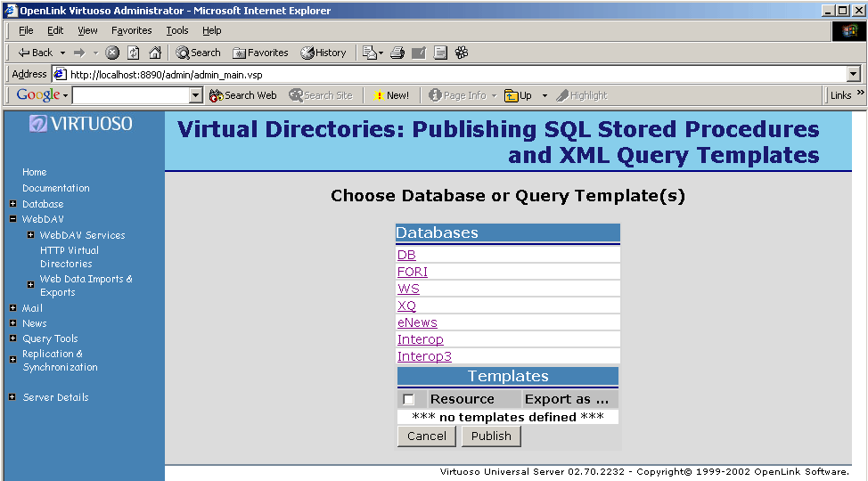This screenshot has height=481, width=868.
Task: Collapse the WebDAV tree node
Action: pyautogui.click(x=13, y=219)
